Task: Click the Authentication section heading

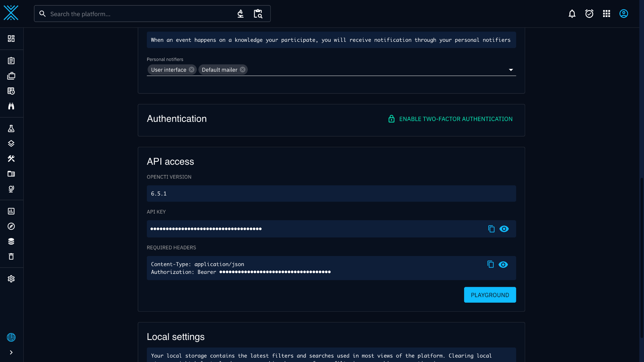Action: 177,119
